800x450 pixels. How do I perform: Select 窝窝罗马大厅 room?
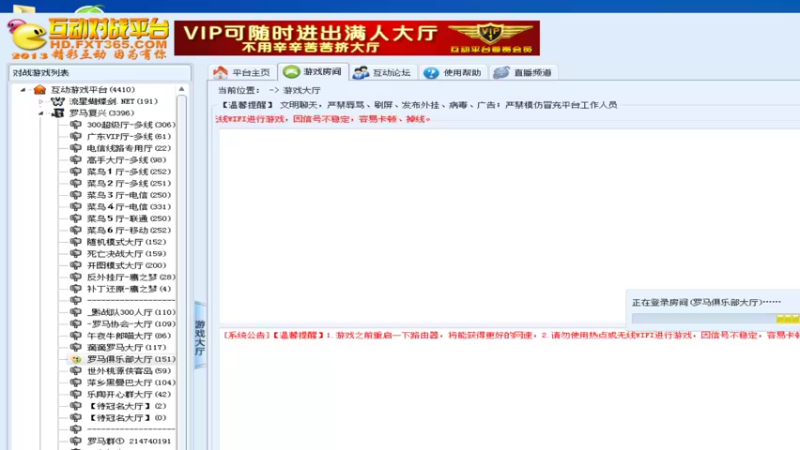click(x=126, y=347)
